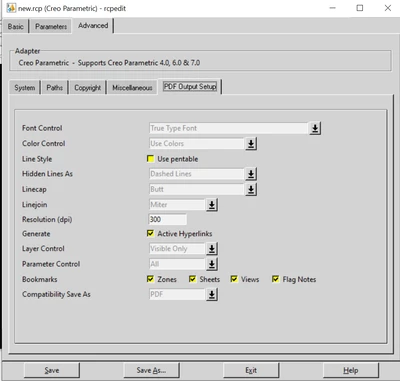Screen dimensions: 400x381
Task: Select the Advanced tab
Action: pos(93,26)
